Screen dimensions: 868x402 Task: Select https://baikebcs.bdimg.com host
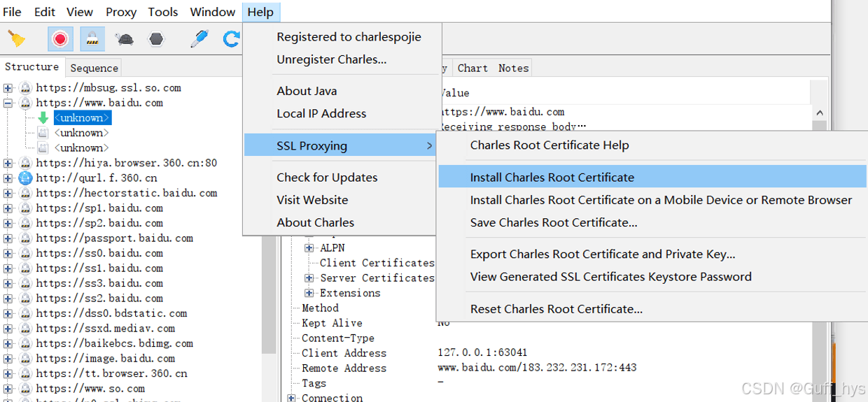tap(114, 343)
